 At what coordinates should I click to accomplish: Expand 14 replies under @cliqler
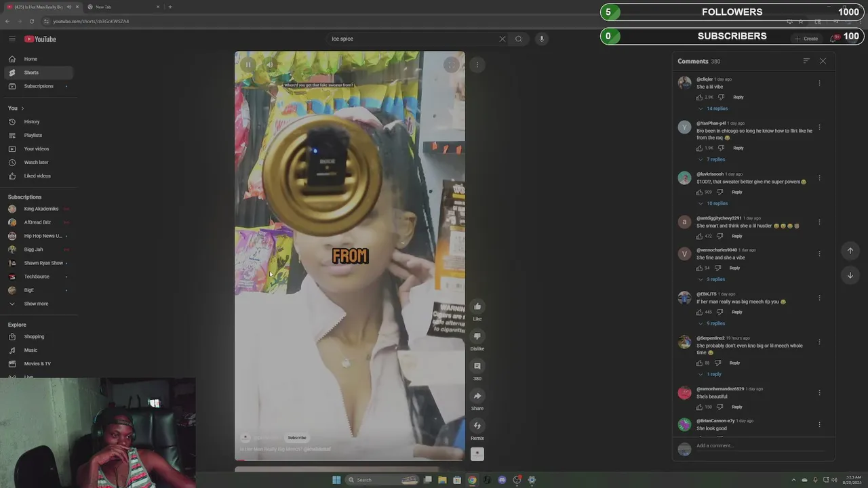(x=714, y=108)
